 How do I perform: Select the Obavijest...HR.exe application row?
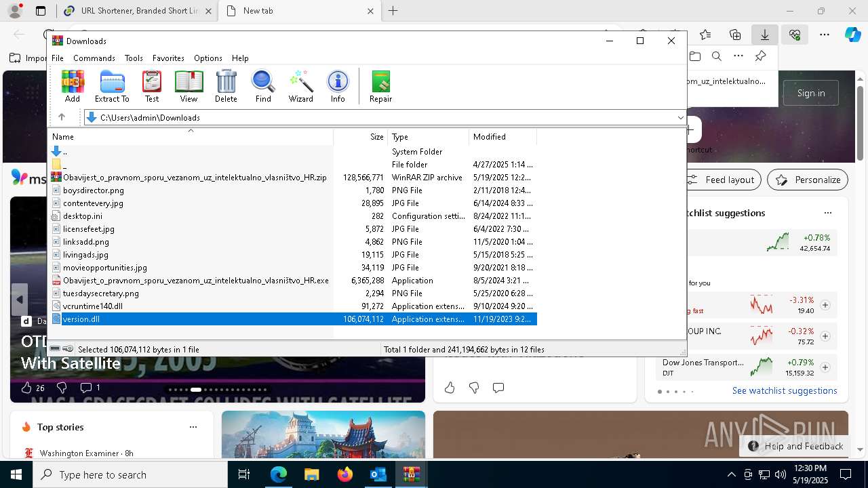click(x=293, y=281)
